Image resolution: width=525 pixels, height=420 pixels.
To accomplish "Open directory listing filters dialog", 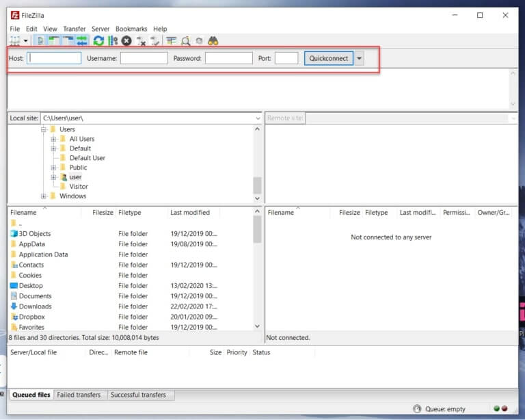I will point(171,41).
